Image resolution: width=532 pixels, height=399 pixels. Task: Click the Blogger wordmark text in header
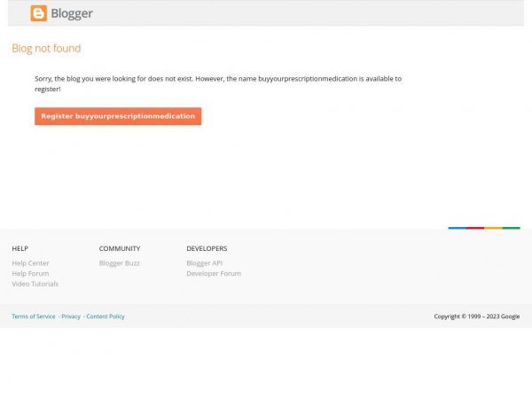[72, 13]
